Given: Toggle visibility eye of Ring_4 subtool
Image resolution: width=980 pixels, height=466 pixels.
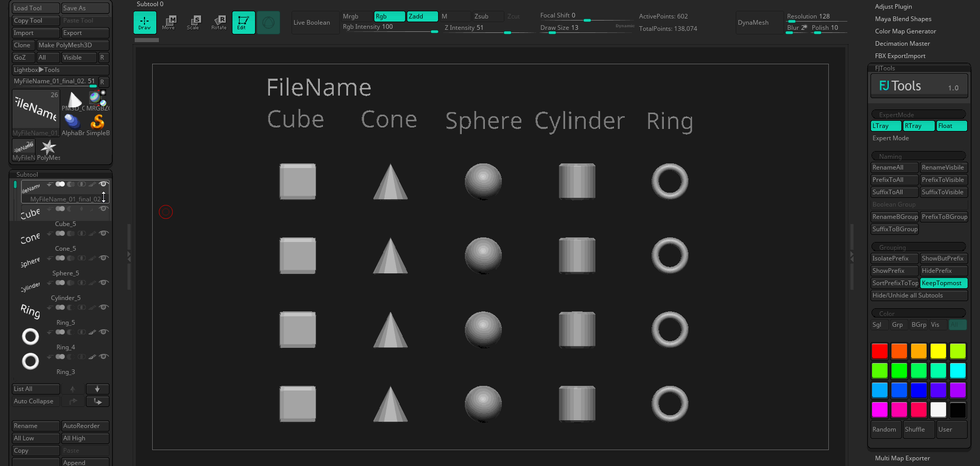Looking at the screenshot, I should pos(104,332).
